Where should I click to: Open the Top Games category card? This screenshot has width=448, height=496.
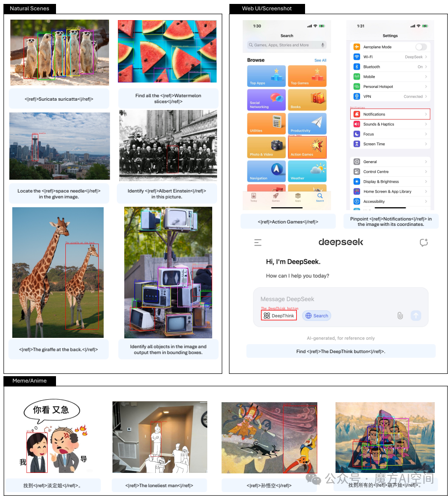pyautogui.click(x=307, y=76)
